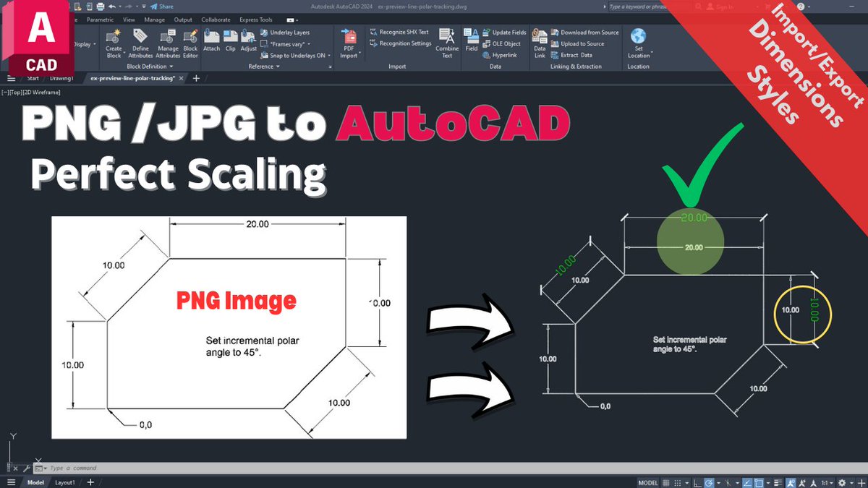868x488 pixels.
Task: Click the Hyperlink tool
Action: [x=499, y=55]
